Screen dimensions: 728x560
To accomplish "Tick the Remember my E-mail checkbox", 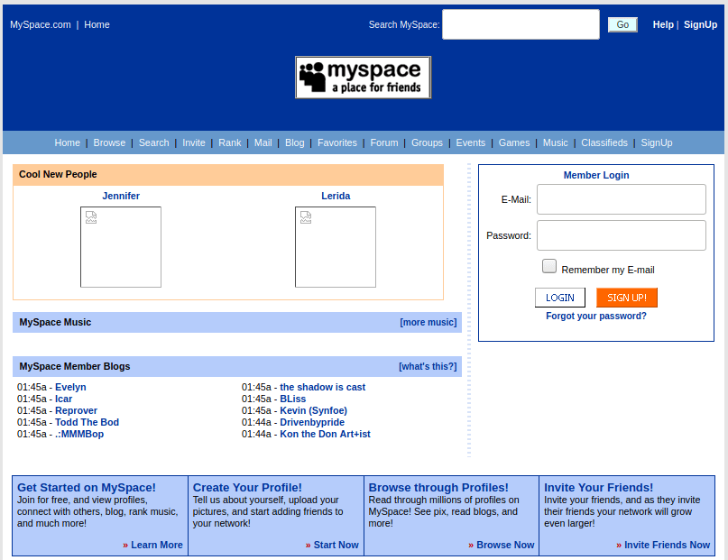I will coord(549,266).
